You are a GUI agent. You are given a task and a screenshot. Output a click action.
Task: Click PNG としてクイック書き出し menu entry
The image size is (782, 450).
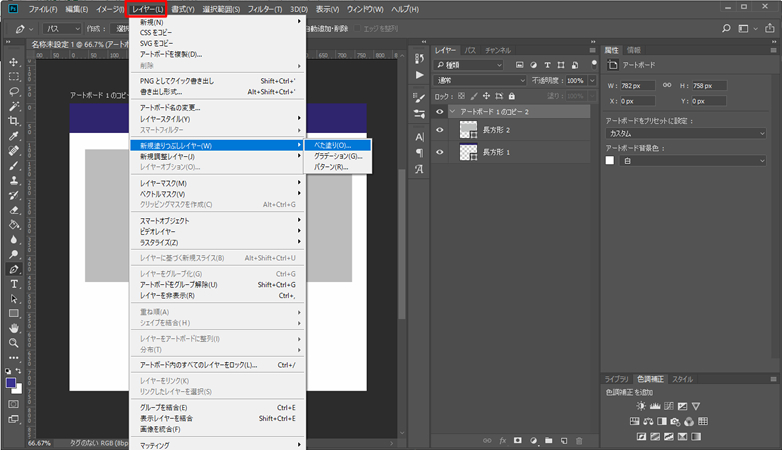coord(217,81)
